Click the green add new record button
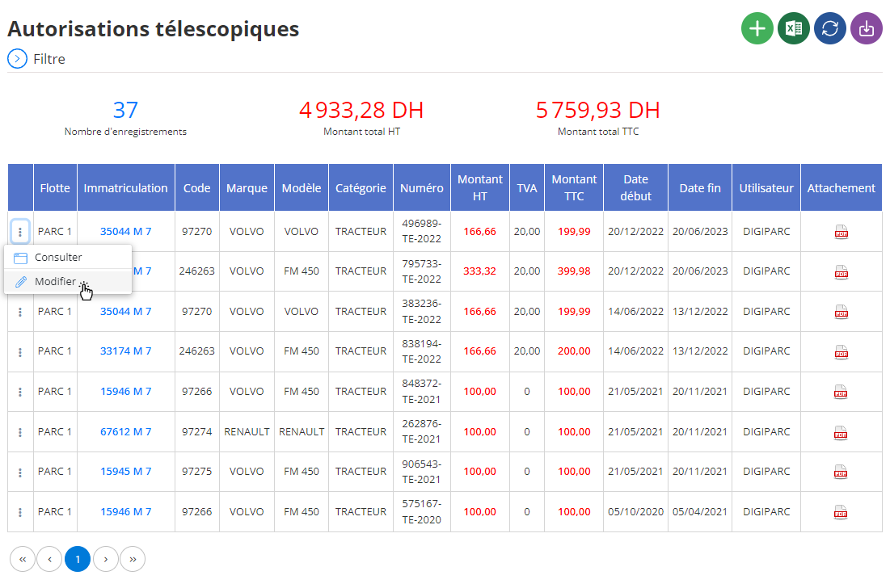This screenshot has height=588, width=890. point(757,28)
